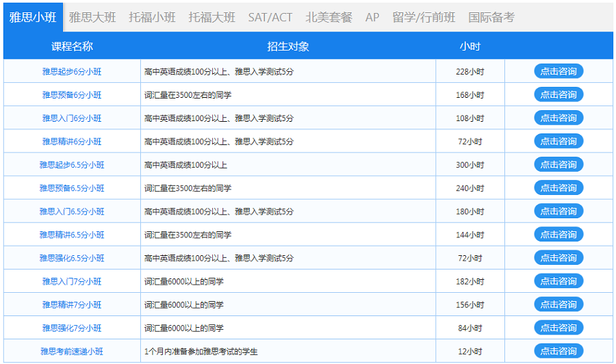Viewport: 616px width, 364px height.
Task: Select the 180小时 cell
Action: point(470,211)
